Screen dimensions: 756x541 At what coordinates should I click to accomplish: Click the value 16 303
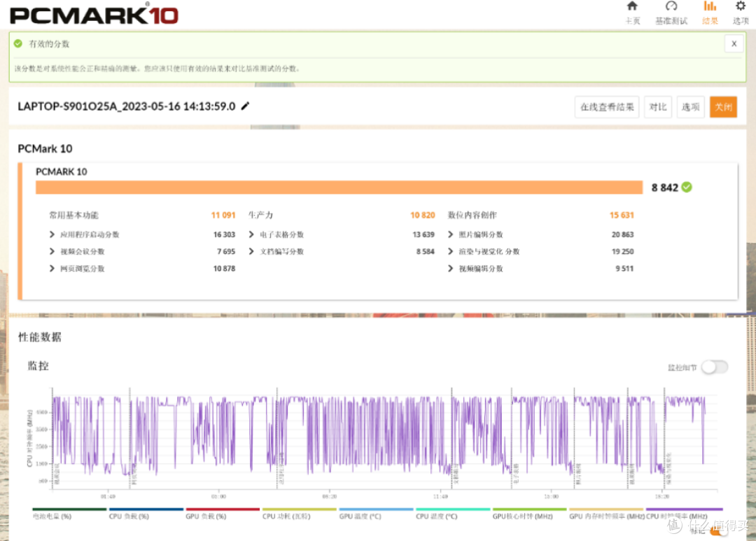[x=224, y=235]
